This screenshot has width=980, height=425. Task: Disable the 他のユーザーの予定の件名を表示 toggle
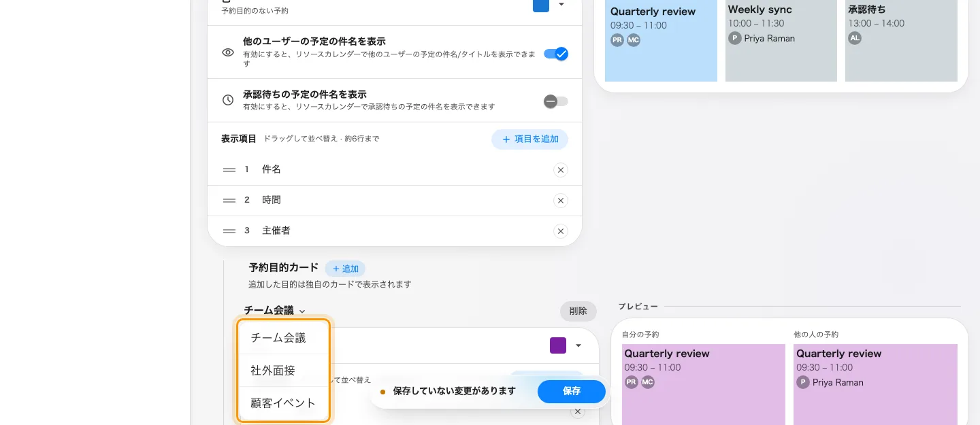click(556, 54)
